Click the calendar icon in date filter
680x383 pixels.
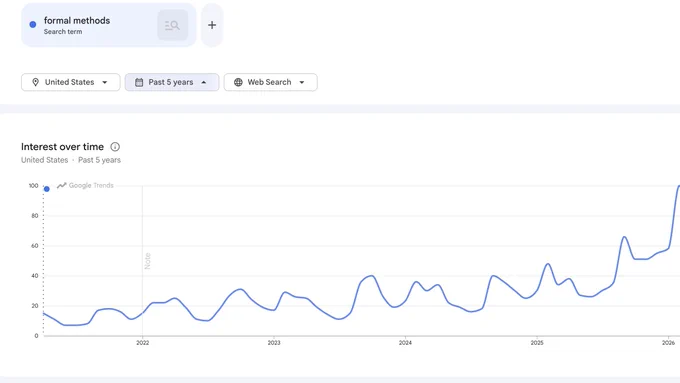139,82
